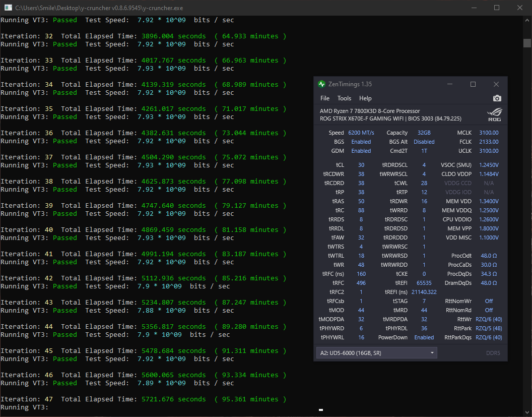Click Iteration 47 elapsed time 5721.676 seconds
The height and width of the screenshot is (417, 532).
(173, 399)
